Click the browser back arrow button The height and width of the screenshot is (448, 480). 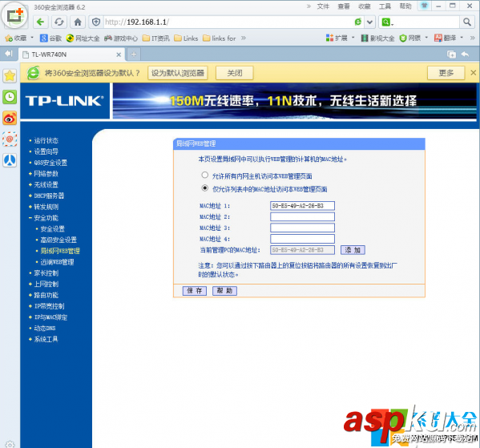40,22
